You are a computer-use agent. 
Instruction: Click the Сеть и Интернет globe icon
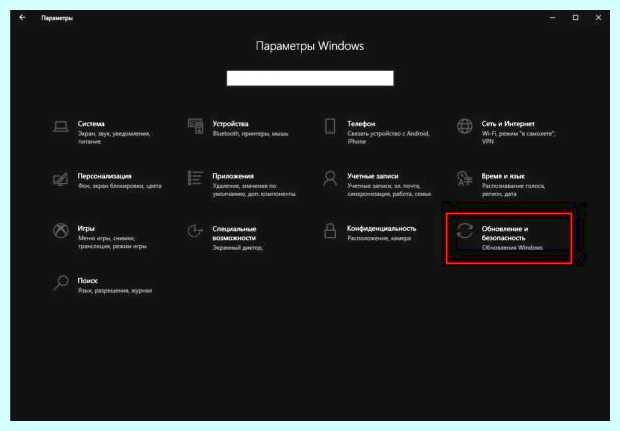click(x=465, y=127)
